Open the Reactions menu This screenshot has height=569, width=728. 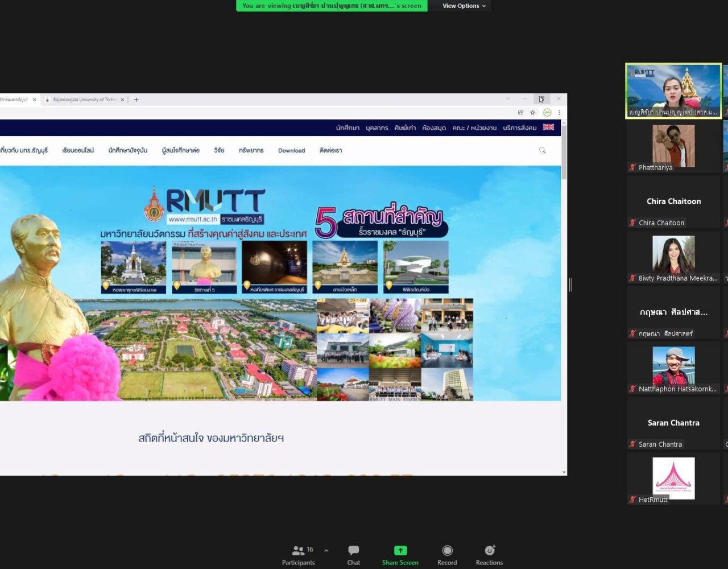pyautogui.click(x=489, y=555)
